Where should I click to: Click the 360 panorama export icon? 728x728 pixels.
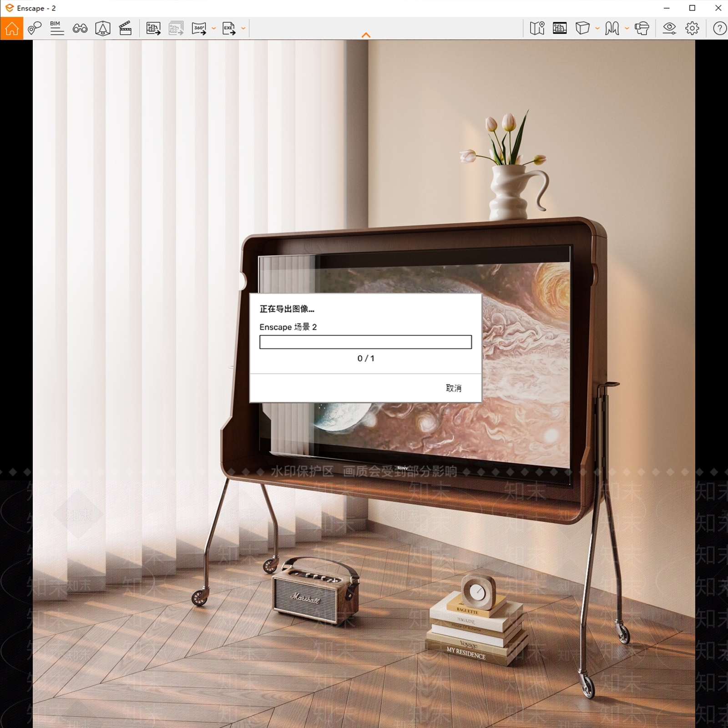click(x=199, y=28)
